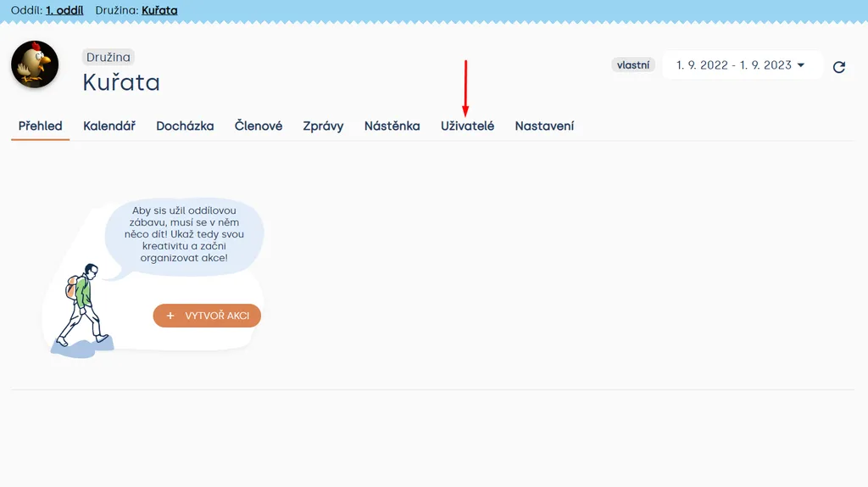Viewport: 868px width, 487px height.
Task: Click the refresh icon beside the date range
Action: click(x=838, y=67)
